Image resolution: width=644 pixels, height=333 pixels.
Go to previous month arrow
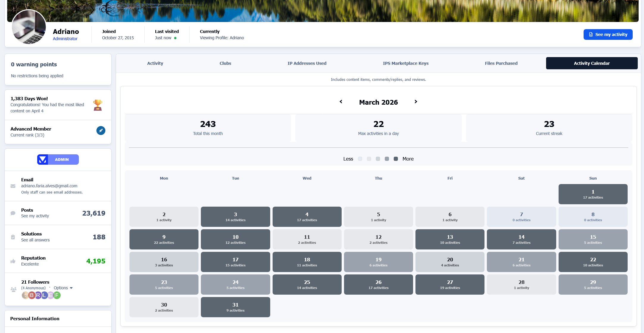click(x=341, y=102)
